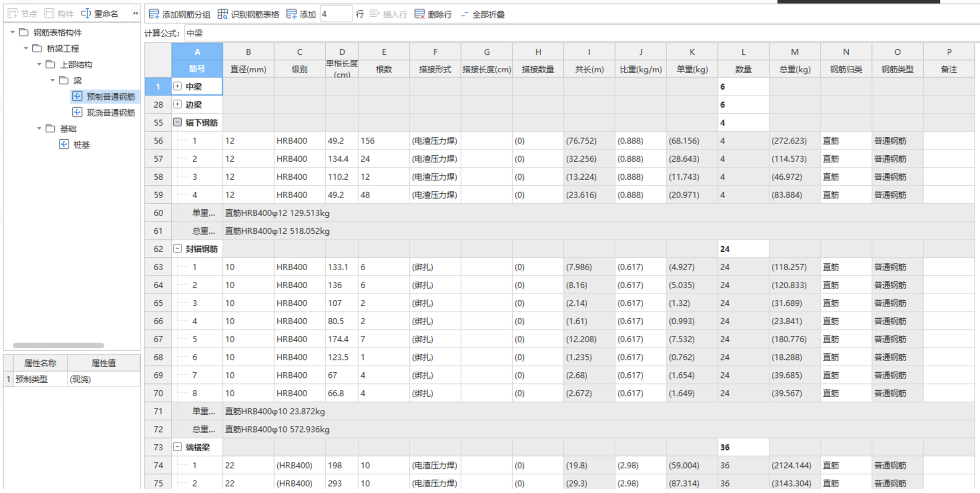Click the 添加 rows button
The image size is (980, 493).
pyautogui.click(x=301, y=14)
